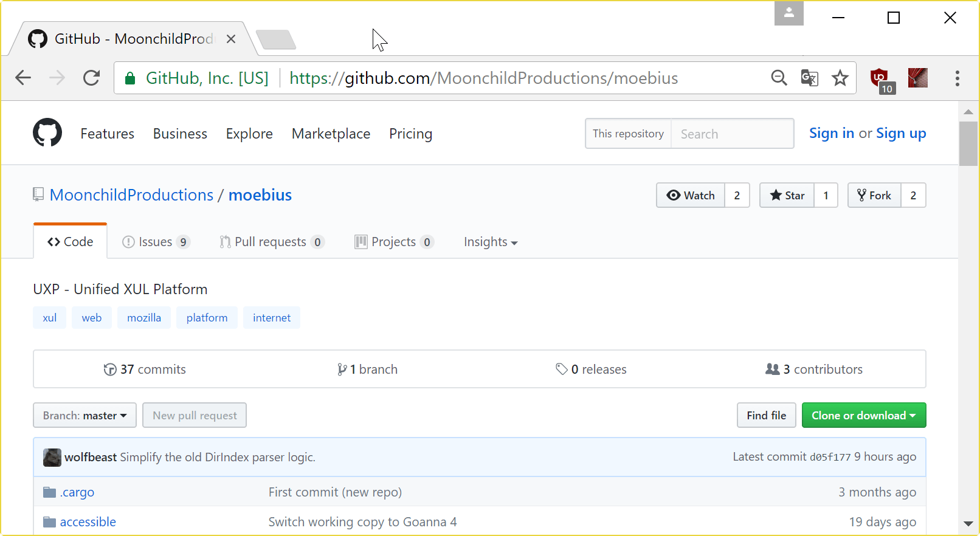This screenshot has width=980, height=536.
Task: View the 1 branch link
Action: (367, 369)
